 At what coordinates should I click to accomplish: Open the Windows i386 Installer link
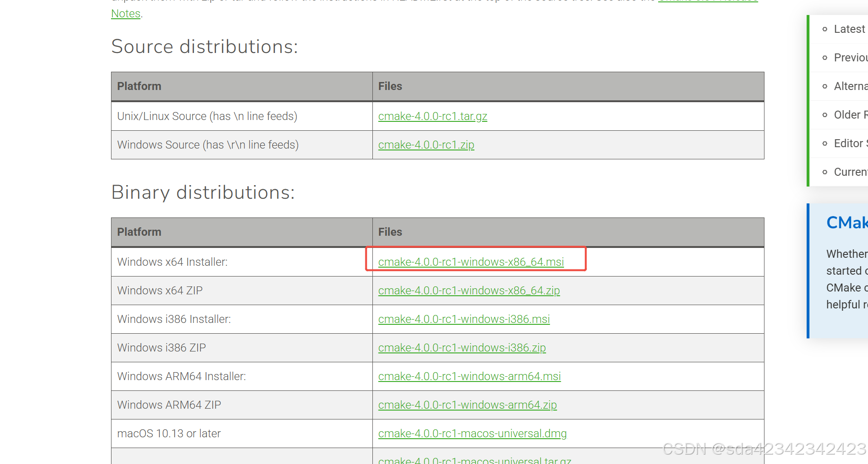(464, 319)
